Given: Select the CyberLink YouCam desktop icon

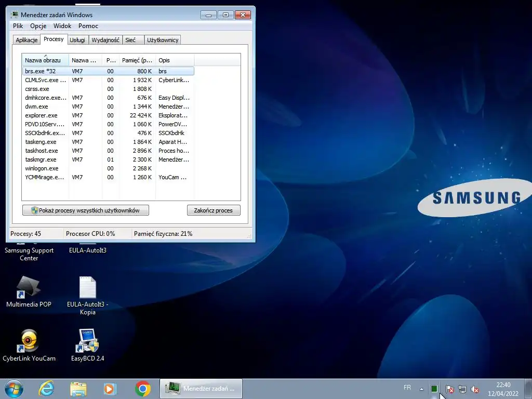Looking at the screenshot, I should coord(29,345).
